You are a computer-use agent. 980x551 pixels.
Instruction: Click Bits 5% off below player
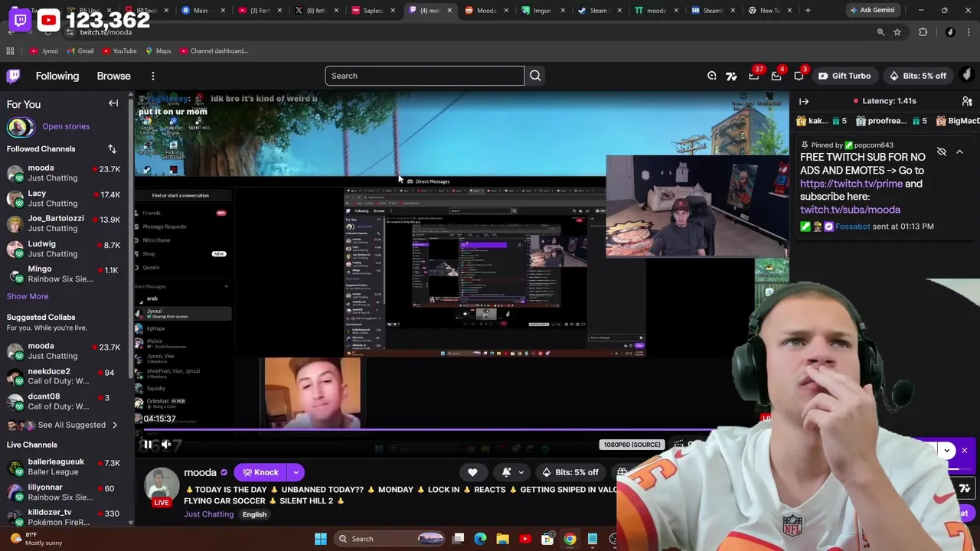point(570,472)
